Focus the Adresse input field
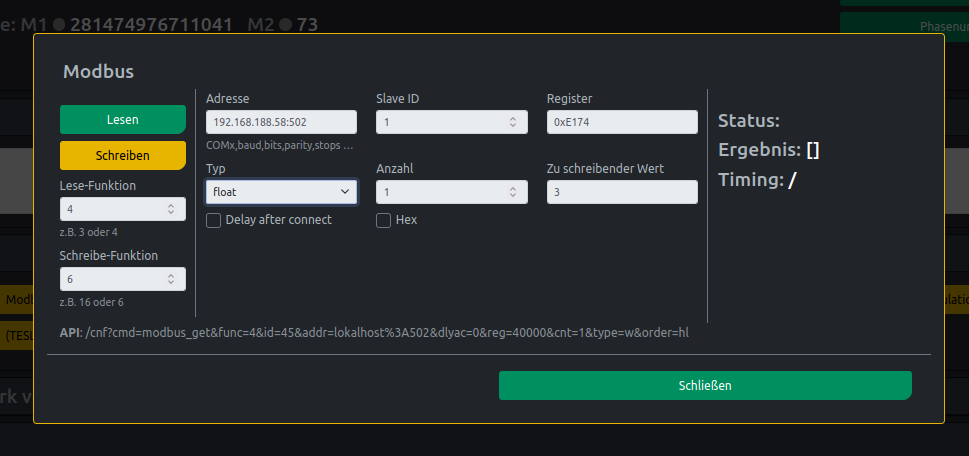Viewport: 969px width, 456px height. coord(280,122)
